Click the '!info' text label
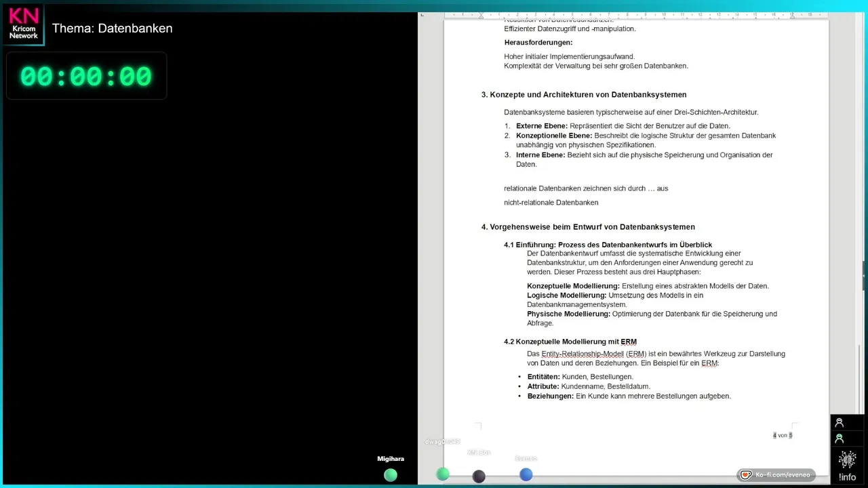Image resolution: width=868 pixels, height=488 pixels. pyautogui.click(x=847, y=477)
